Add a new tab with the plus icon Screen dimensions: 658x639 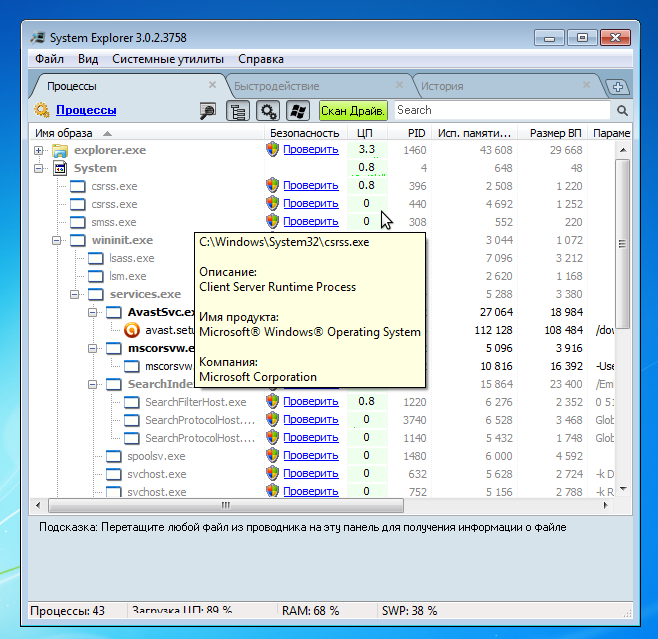(x=618, y=87)
